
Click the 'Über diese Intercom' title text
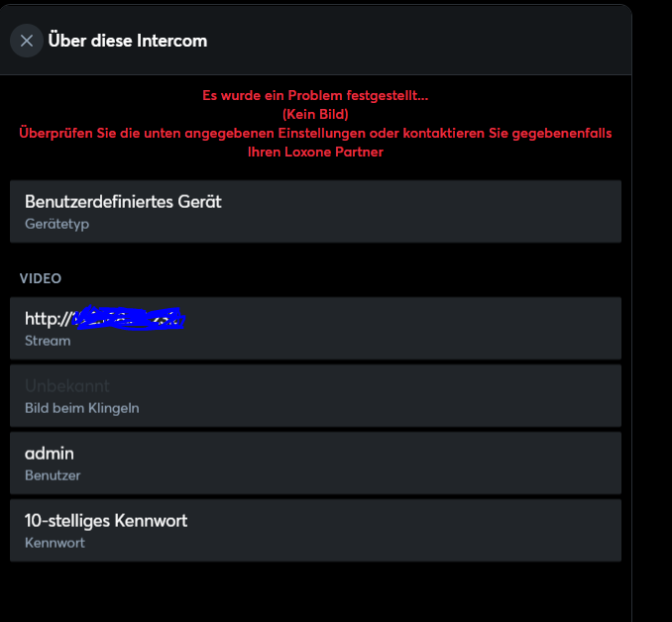pyautogui.click(x=127, y=41)
